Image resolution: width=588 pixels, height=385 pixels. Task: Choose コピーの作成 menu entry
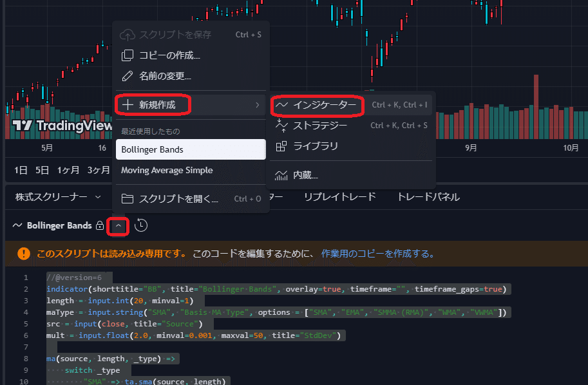point(191,55)
